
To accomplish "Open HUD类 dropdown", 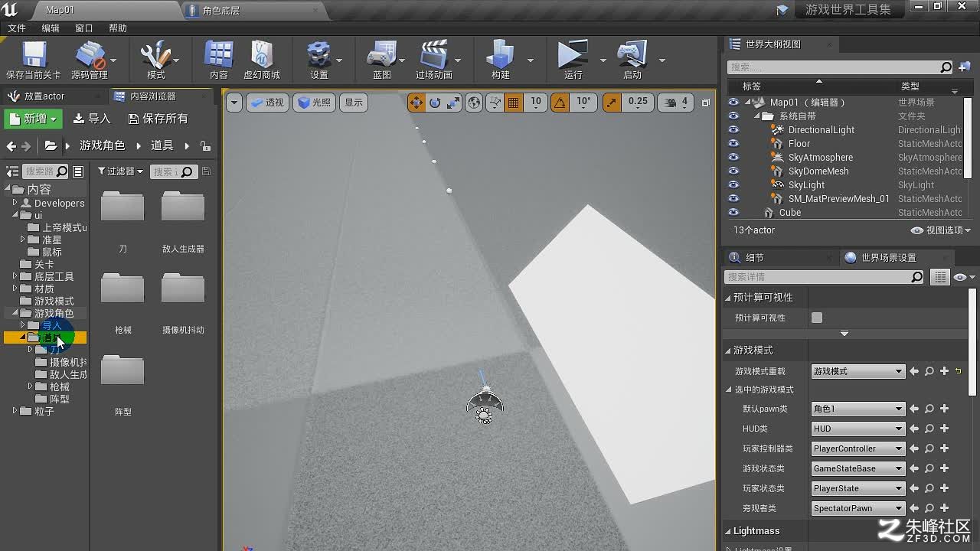I will click(857, 429).
